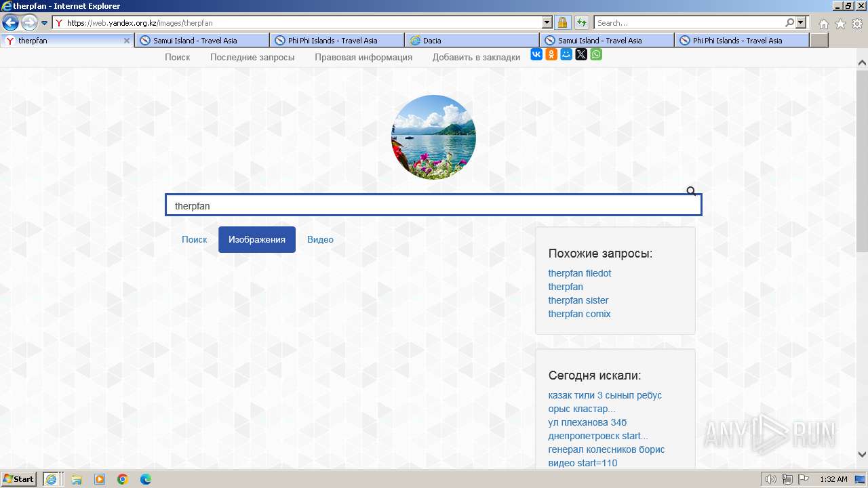Share via the X (Twitter) icon
868x488 pixels.
(x=581, y=54)
